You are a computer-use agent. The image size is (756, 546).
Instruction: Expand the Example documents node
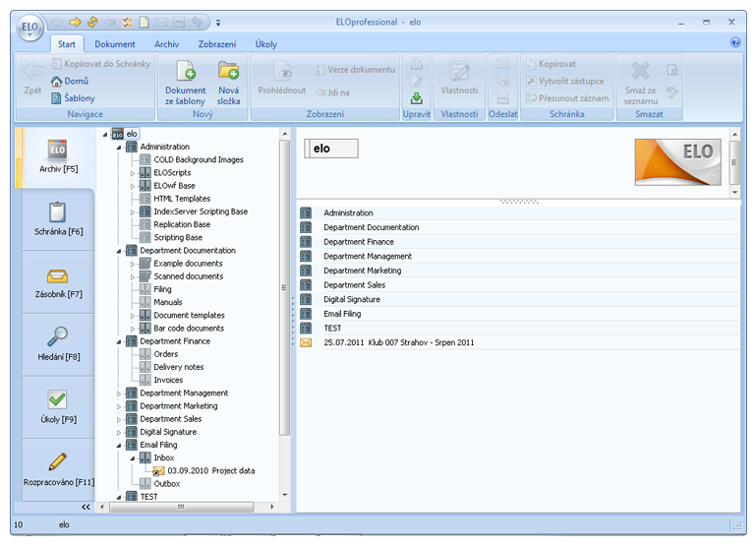click(133, 264)
